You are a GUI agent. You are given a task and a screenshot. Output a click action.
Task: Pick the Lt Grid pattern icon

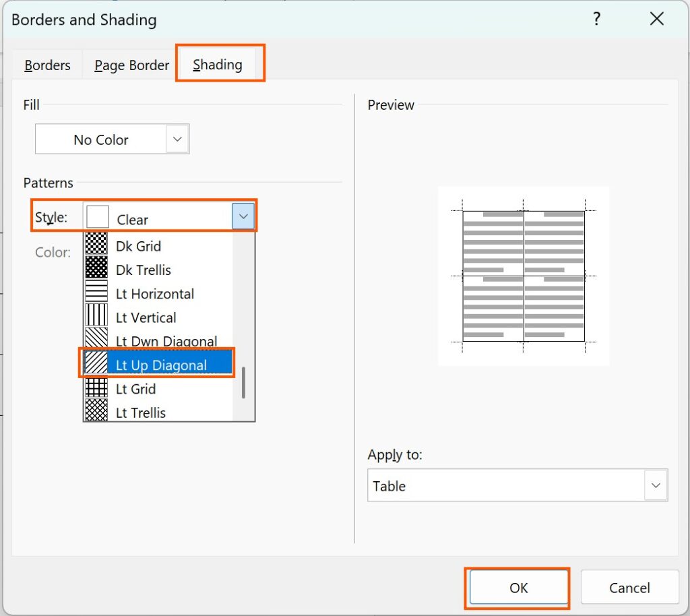click(96, 389)
